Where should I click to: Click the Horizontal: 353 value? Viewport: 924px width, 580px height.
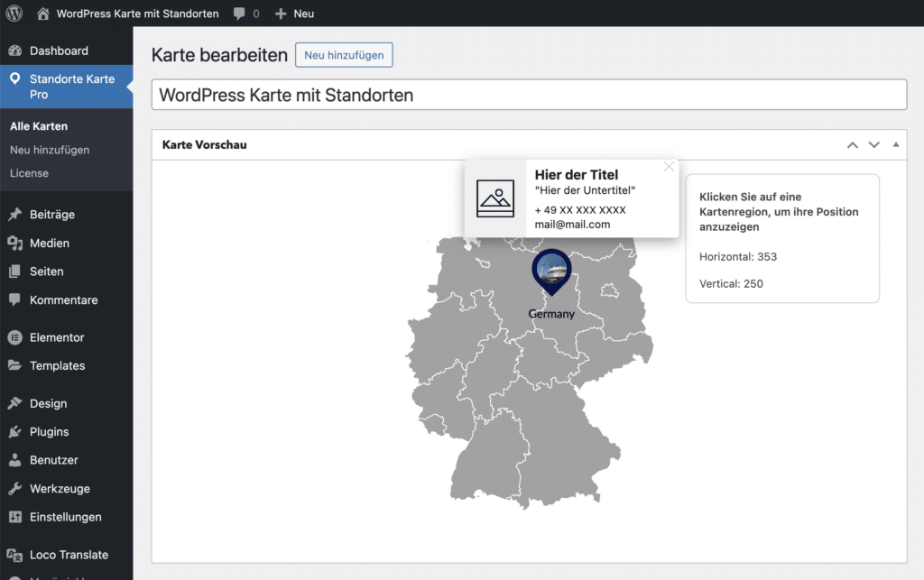click(738, 257)
